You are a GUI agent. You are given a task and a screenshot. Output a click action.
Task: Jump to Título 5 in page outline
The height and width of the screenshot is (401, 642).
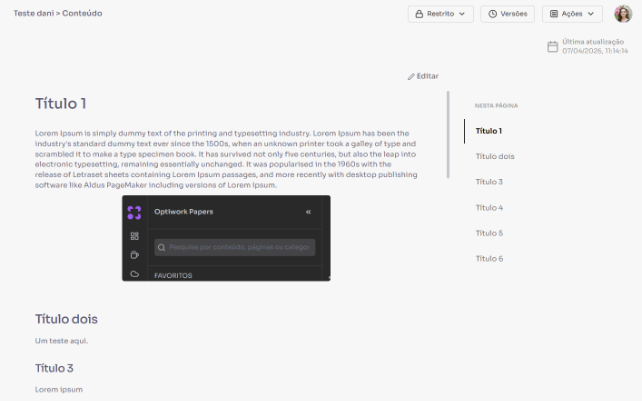[x=489, y=233]
